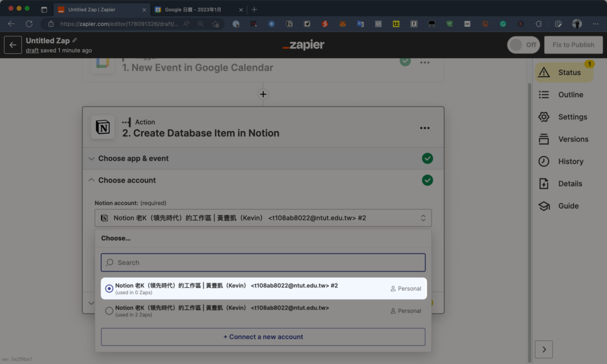
Task: Click the Google Calendar icon in trigger step
Action: (103, 64)
